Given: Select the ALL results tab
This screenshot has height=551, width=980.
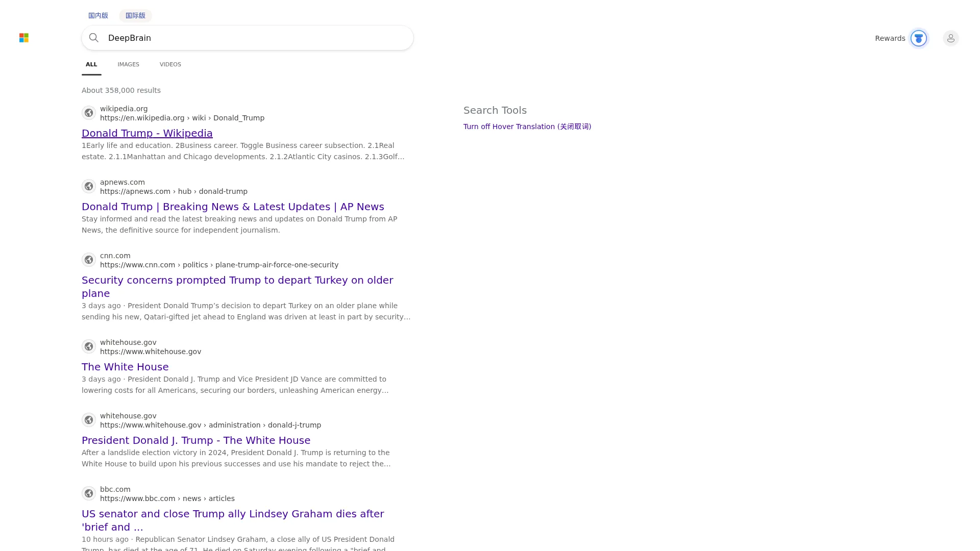Looking at the screenshot, I should pyautogui.click(x=91, y=64).
